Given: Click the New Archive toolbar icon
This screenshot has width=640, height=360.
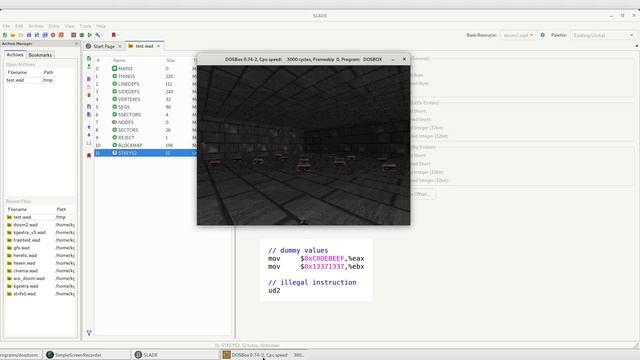Looking at the screenshot, I should (5, 35).
